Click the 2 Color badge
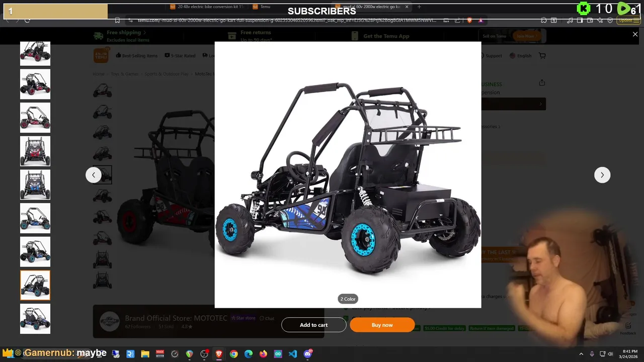This screenshot has width=644, height=362. click(x=348, y=299)
